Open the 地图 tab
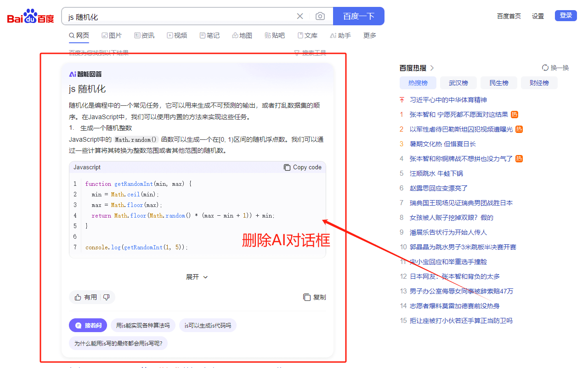 pyautogui.click(x=242, y=35)
